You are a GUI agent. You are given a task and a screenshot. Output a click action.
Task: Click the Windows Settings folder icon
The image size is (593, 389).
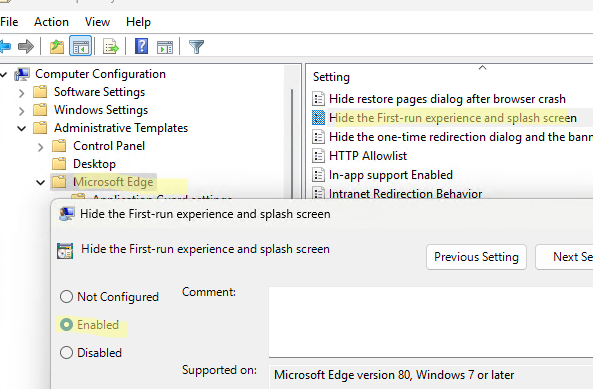[x=40, y=110]
